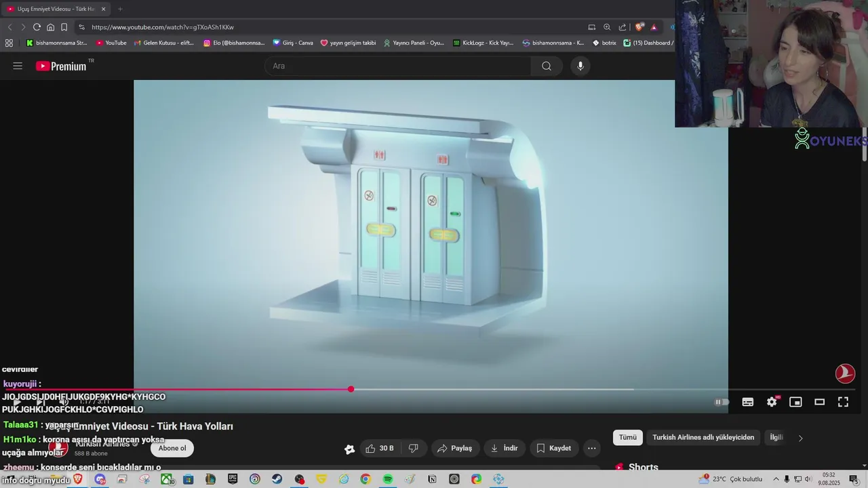Image resolution: width=868 pixels, height=488 pixels.
Task: Install or cast icon in address bar
Action: [x=591, y=27]
